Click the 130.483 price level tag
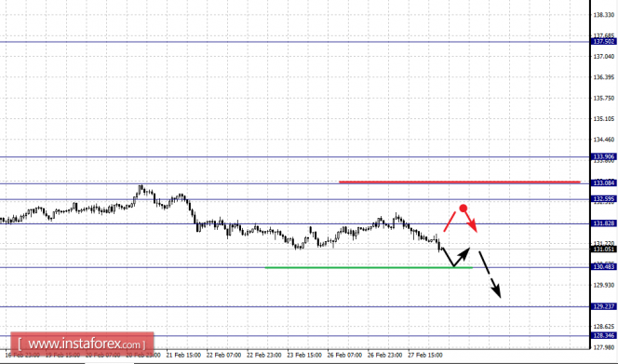Viewport: 618px width, 364px height. pyautogui.click(x=603, y=267)
